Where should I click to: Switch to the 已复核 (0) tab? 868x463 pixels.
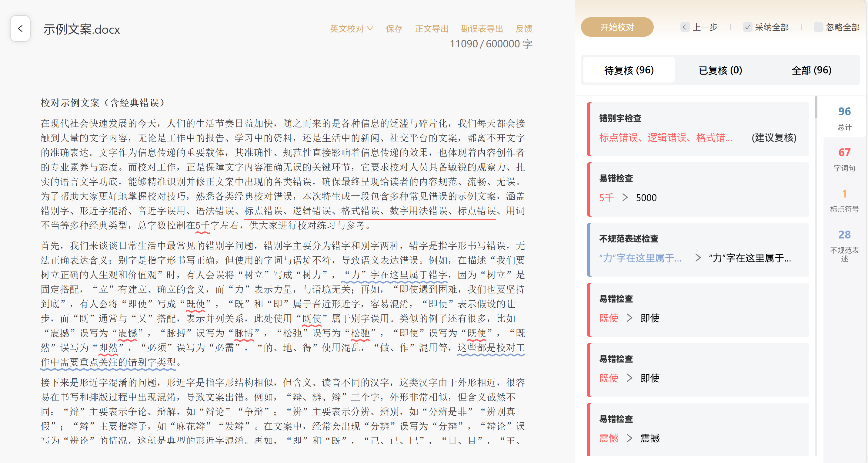(720, 70)
